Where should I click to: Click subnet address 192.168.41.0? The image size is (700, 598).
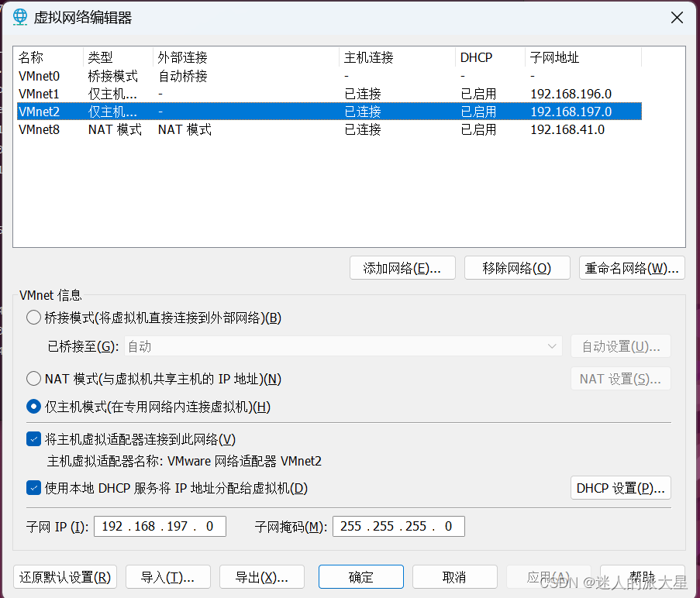tap(567, 129)
